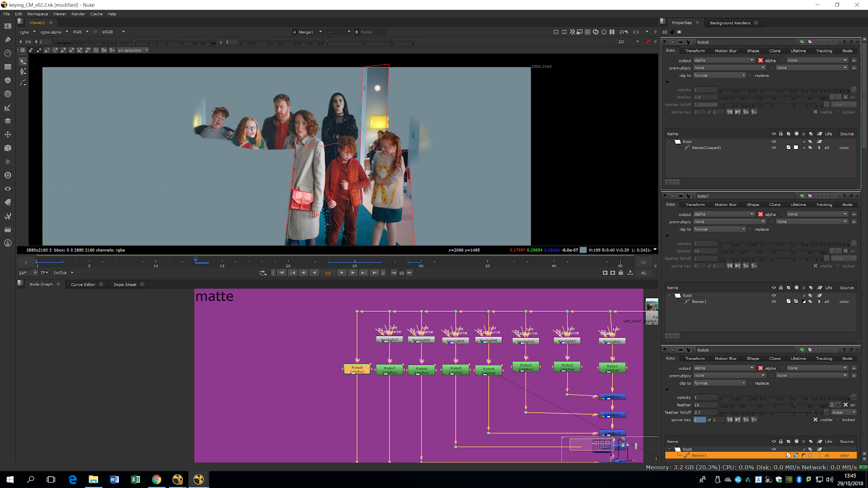
Task: Open the Transform nodes move icon
Action: pyautogui.click(x=8, y=134)
